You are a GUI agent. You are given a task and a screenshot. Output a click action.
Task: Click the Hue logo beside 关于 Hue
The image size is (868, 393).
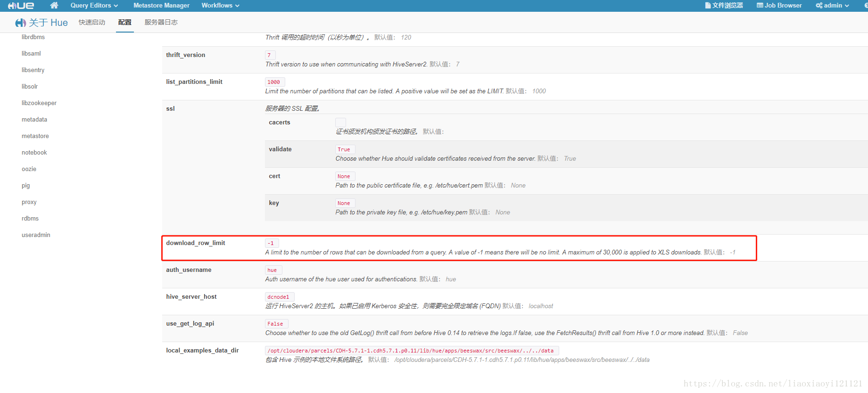coord(20,23)
